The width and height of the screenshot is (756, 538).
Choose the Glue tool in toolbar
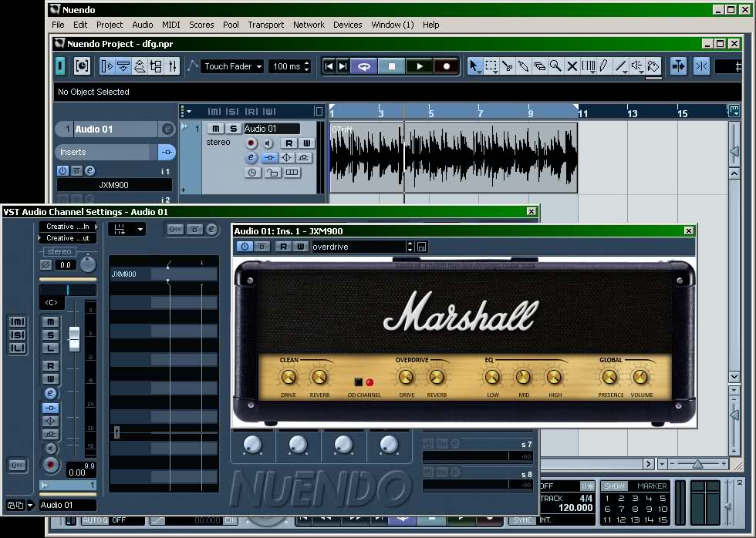click(x=523, y=66)
